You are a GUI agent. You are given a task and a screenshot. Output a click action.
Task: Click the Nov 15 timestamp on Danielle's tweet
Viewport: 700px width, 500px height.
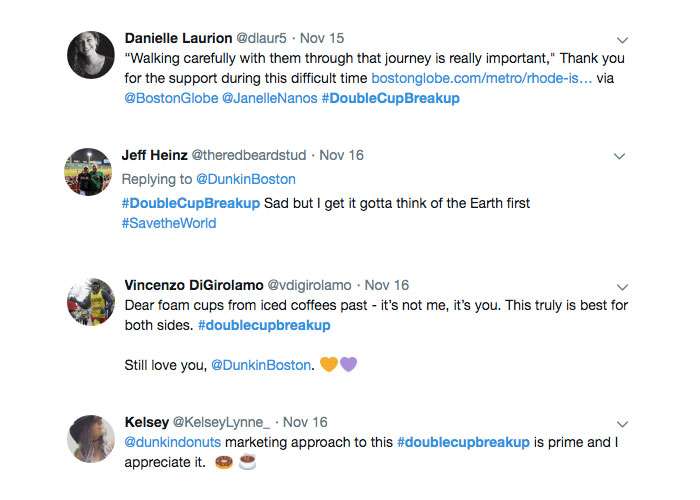pyautogui.click(x=323, y=38)
